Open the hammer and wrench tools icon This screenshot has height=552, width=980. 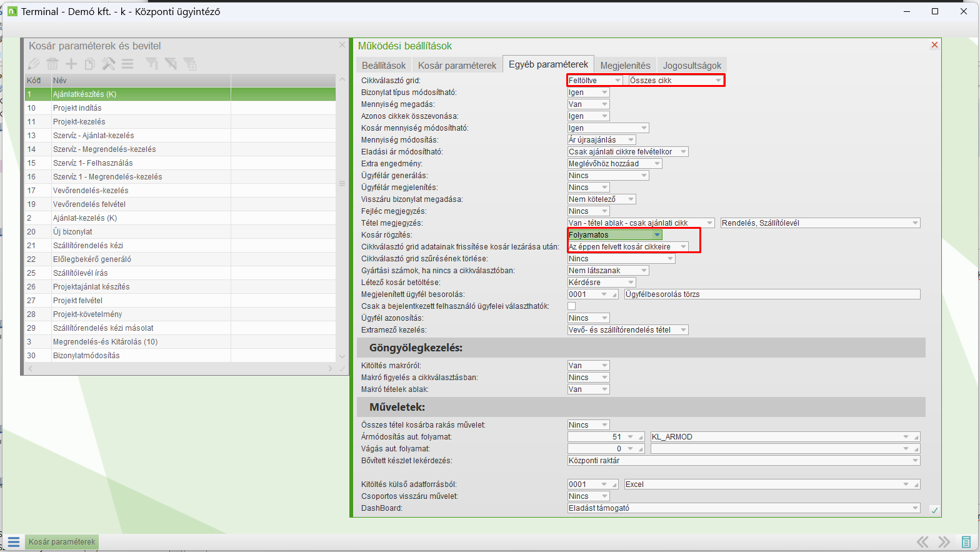click(x=109, y=64)
